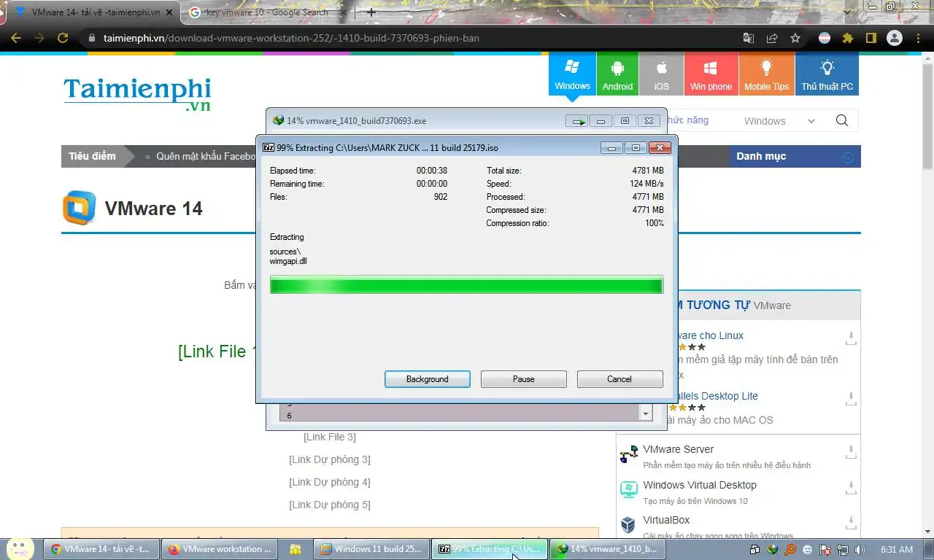Screen dimensions: 934x560
Task: Click the VirtualBox cube icon
Action: coord(628,525)
